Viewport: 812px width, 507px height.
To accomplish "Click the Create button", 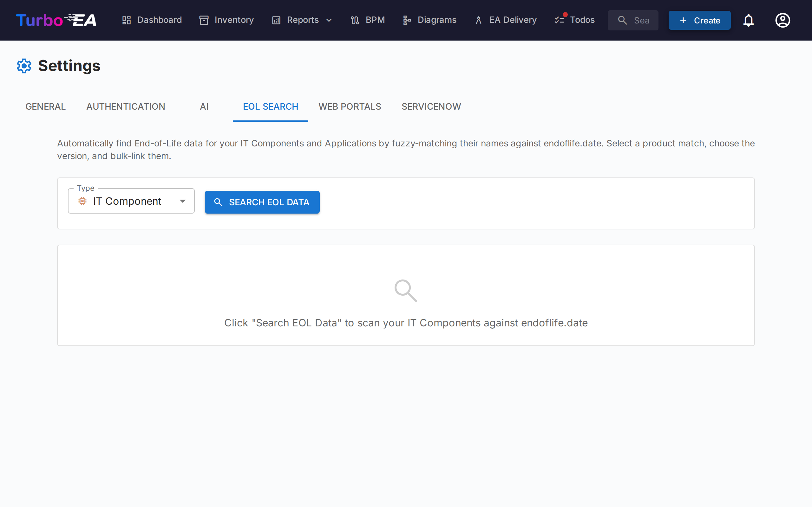I will [x=699, y=20].
